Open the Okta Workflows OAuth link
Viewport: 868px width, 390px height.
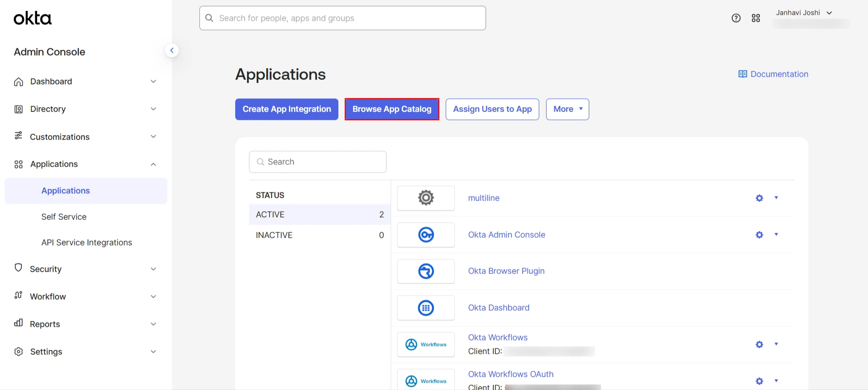pos(511,374)
